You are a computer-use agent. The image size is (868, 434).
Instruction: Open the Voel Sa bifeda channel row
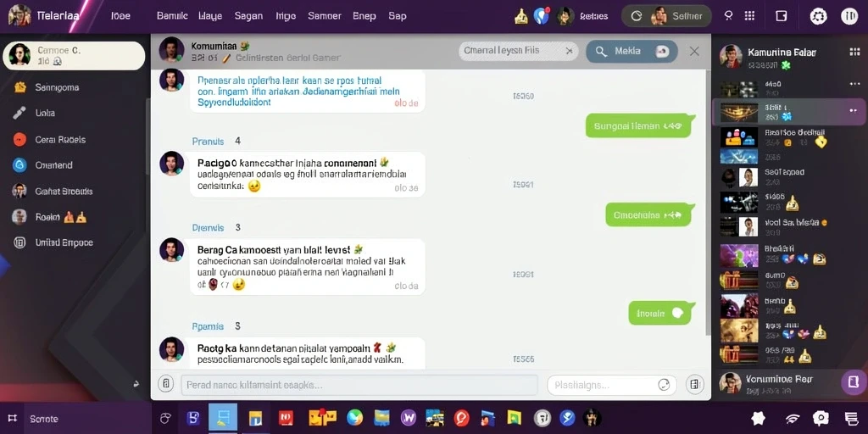(x=789, y=226)
